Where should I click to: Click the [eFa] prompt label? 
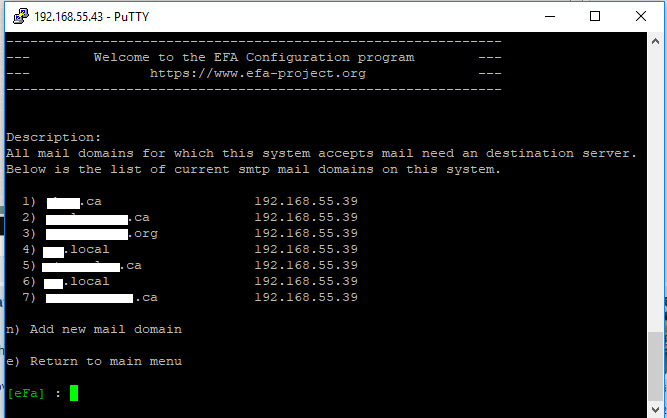click(26, 393)
